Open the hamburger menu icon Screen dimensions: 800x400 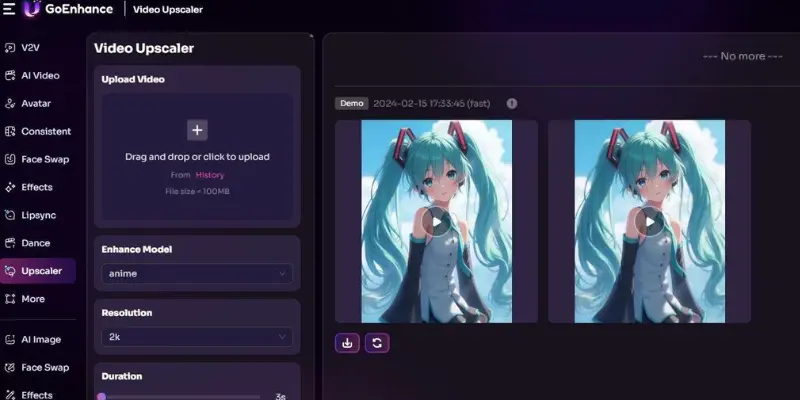pyautogui.click(x=9, y=9)
